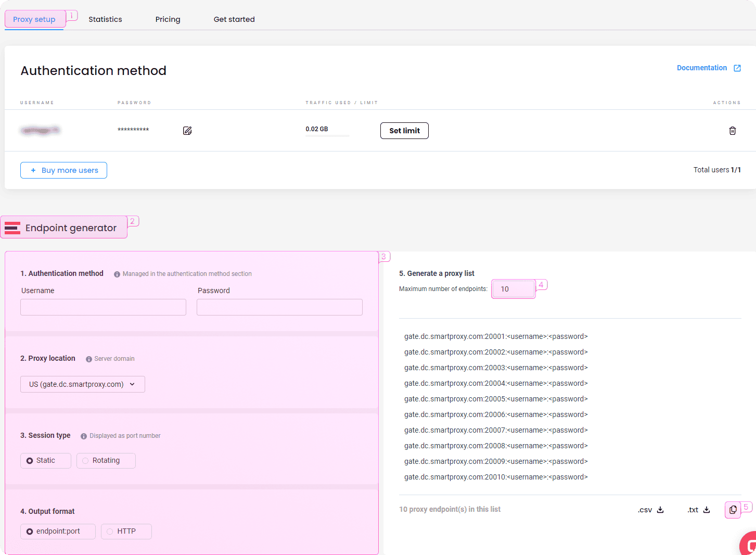Select the endpoint with port 20008
The image size is (756, 555).
coord(496,446)
